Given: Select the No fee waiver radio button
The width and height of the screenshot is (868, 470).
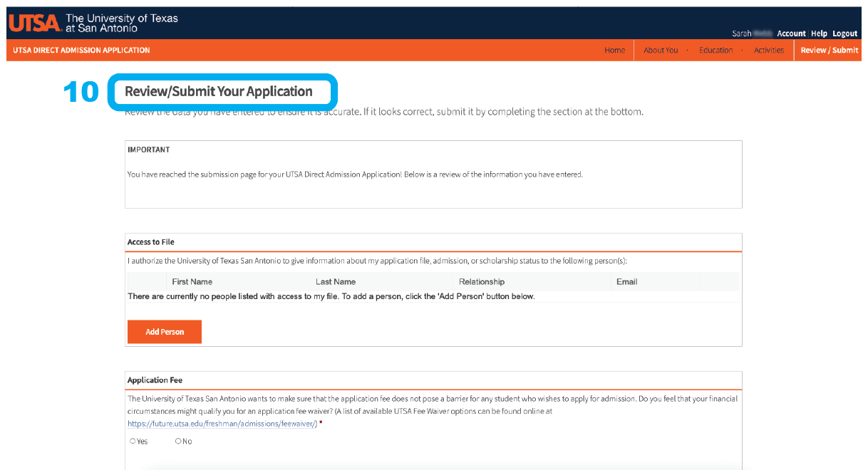Looking at the screenshot, I should coord(177,441).
